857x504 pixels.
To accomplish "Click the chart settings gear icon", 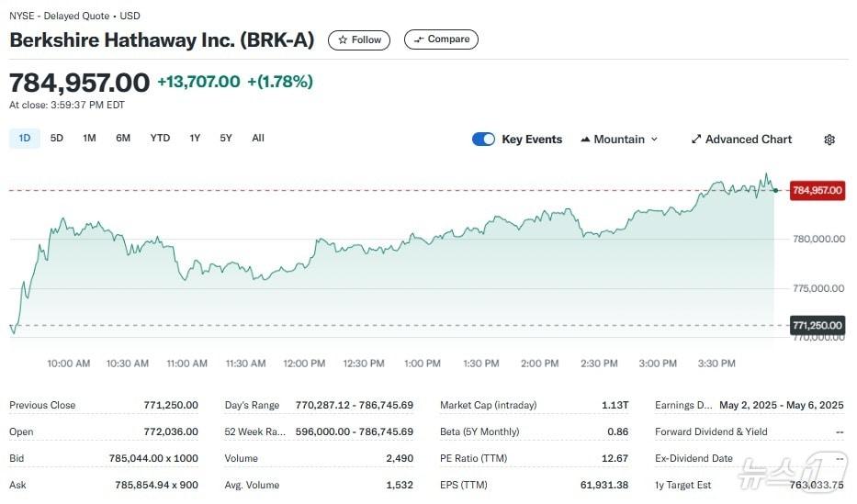I will tap(829, 140).
